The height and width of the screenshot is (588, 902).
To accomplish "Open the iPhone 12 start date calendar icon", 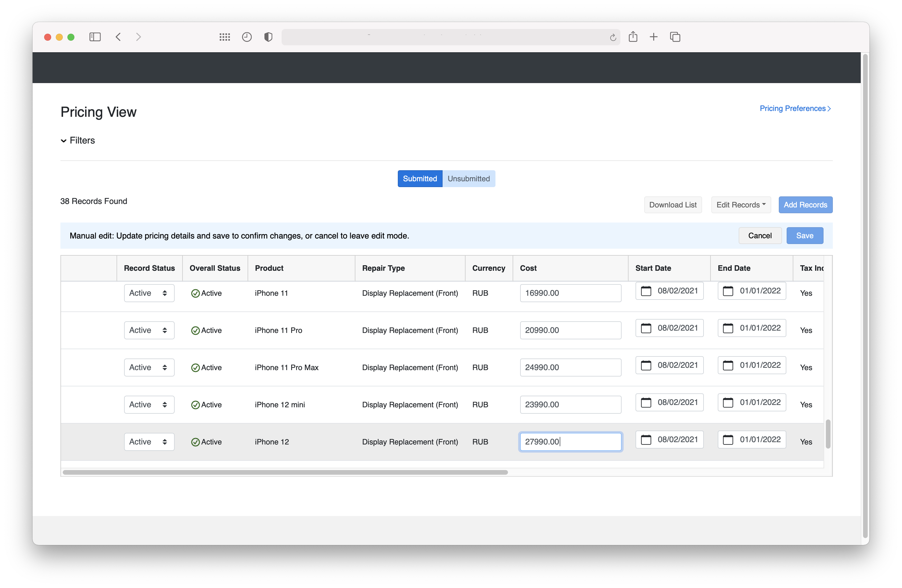I will [646, 440].
